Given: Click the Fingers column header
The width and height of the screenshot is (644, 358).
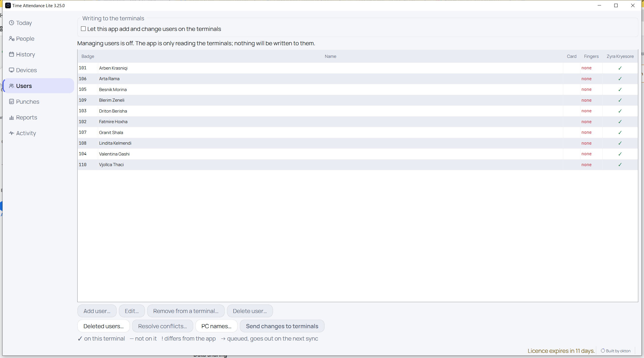Looking at the screenshot, I should [591, 56].
